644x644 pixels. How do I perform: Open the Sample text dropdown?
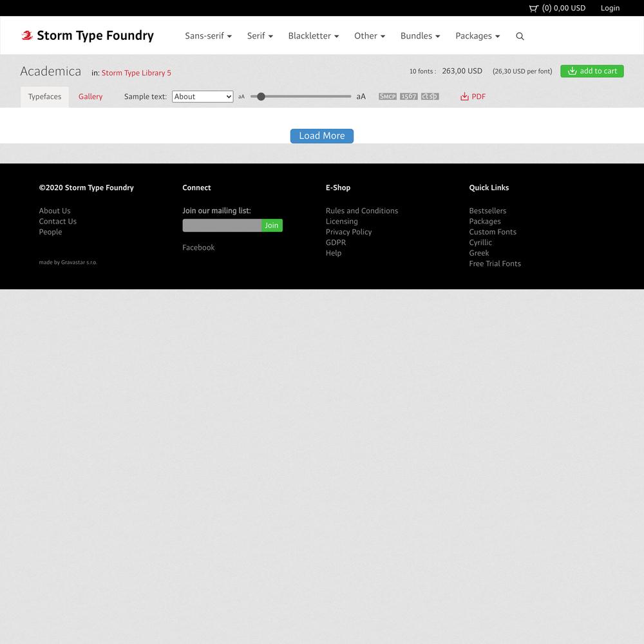(x=202, y=97)
